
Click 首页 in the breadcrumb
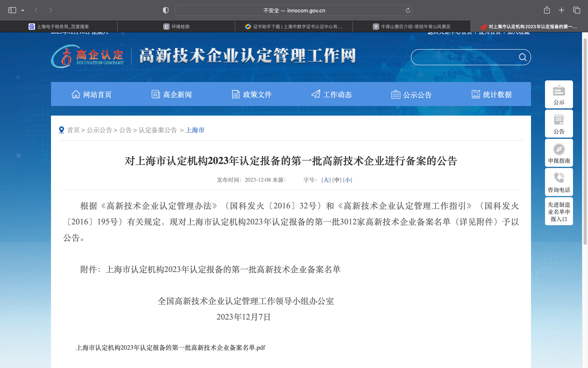click(x=74, y=130)
